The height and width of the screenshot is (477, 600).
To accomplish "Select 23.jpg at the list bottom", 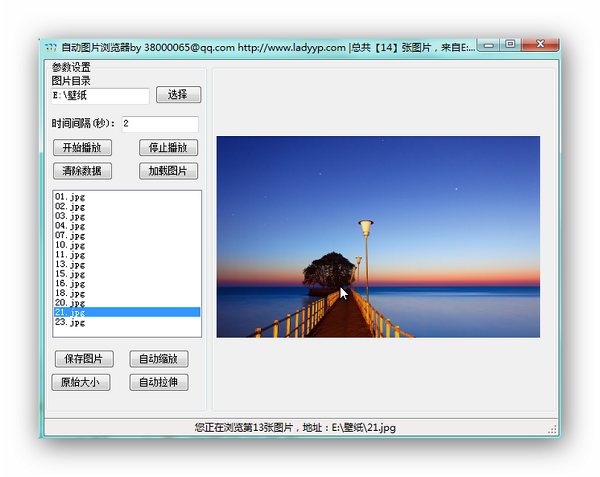I will [70, 322].
